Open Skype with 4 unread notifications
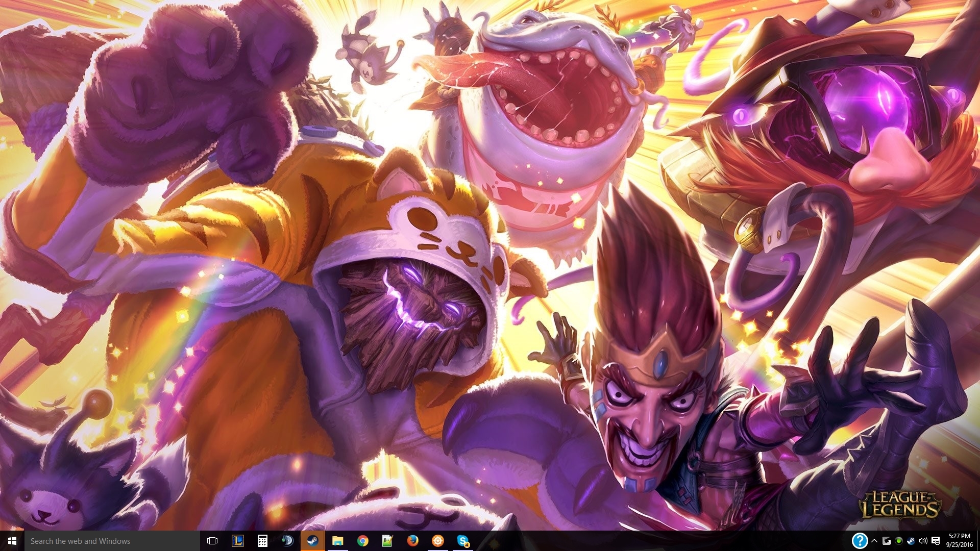 coord(463,541)
